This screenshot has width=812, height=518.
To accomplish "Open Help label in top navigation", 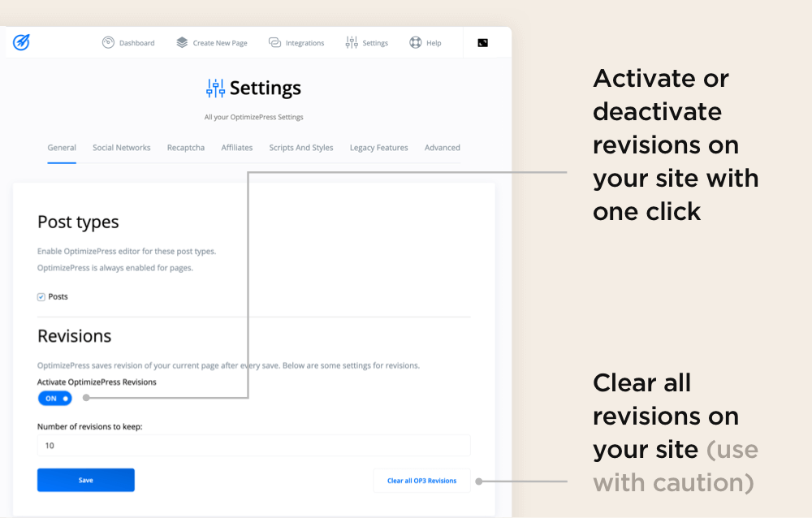I will pyautogui.click(x=434, y=43).
